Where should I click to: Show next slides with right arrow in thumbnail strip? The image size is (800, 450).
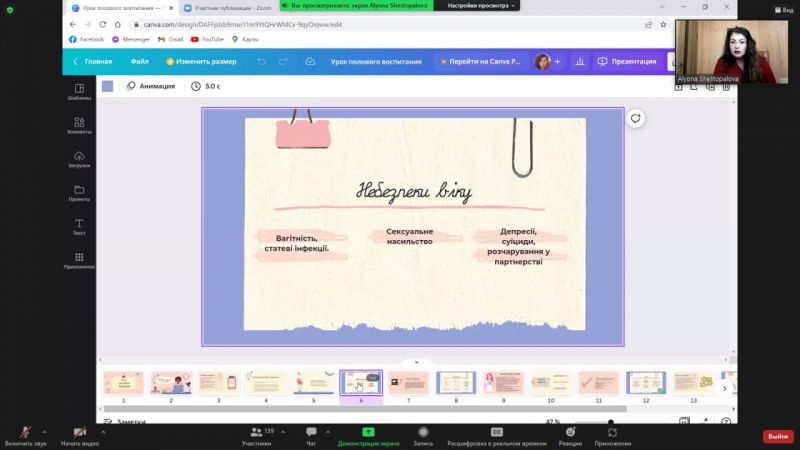click(x=724, y=388)
